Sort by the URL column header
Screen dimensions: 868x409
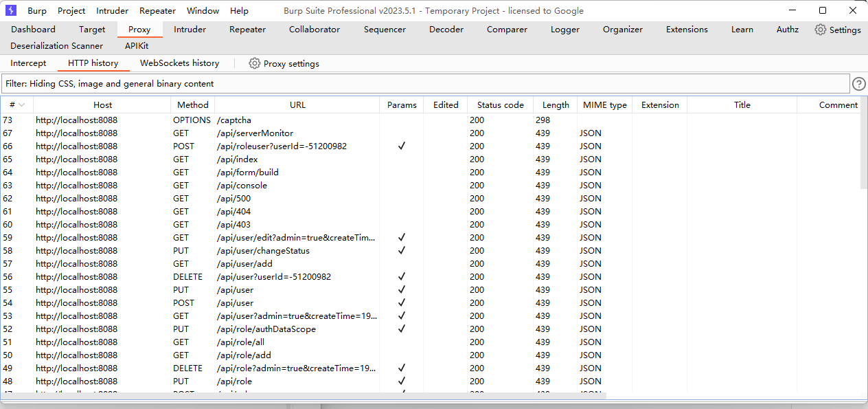(x=297, y=105)
